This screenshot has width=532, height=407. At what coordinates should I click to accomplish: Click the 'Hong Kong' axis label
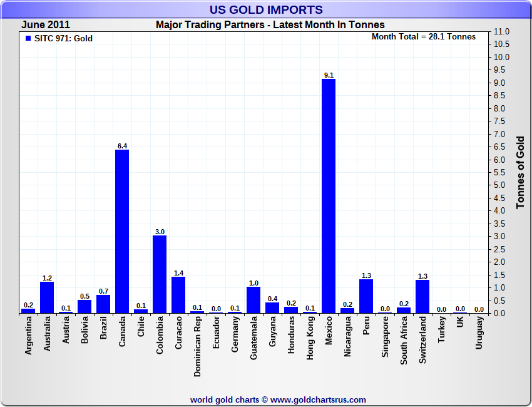(x=310, y=338)
